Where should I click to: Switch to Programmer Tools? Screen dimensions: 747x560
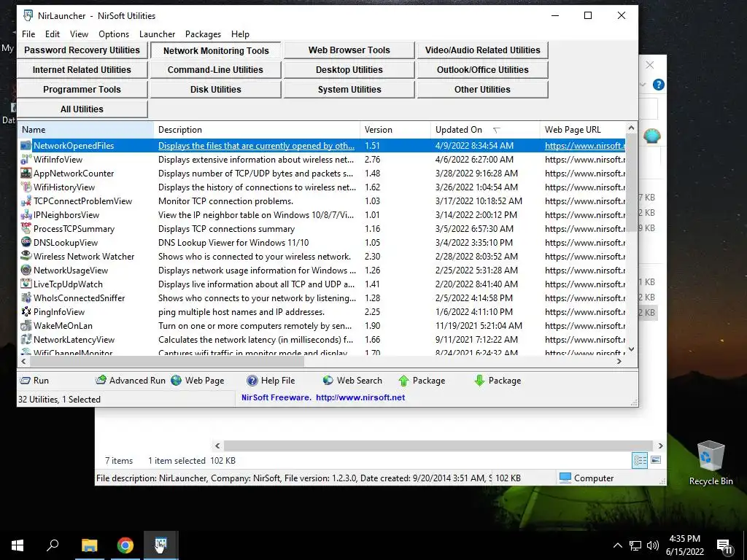pos(82,89)
